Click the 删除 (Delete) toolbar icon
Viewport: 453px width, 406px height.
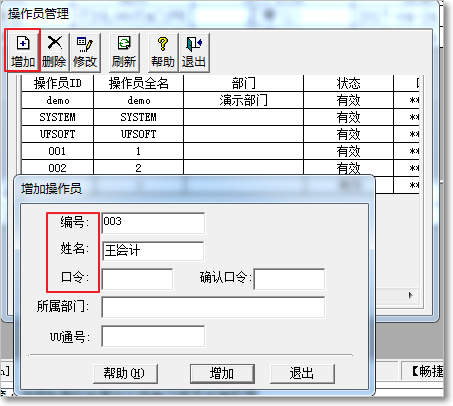point(54,52)
